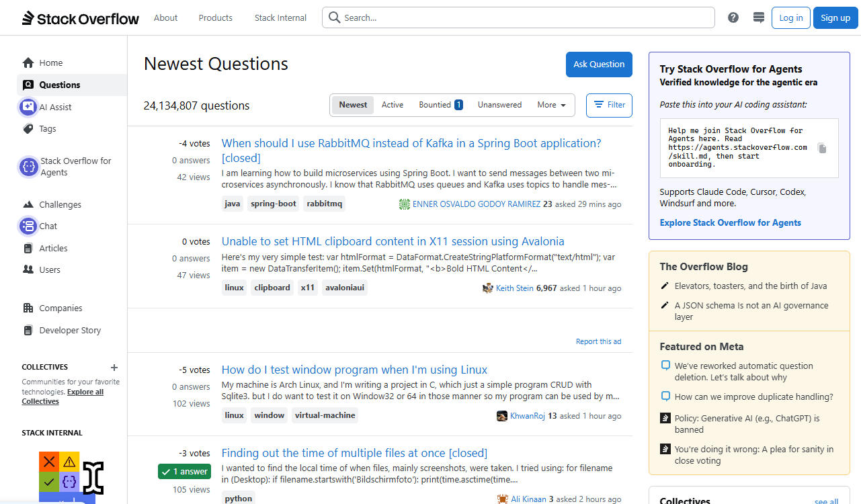
Task: Select the Newest sort tab
Action: click(x=353, y=105)
